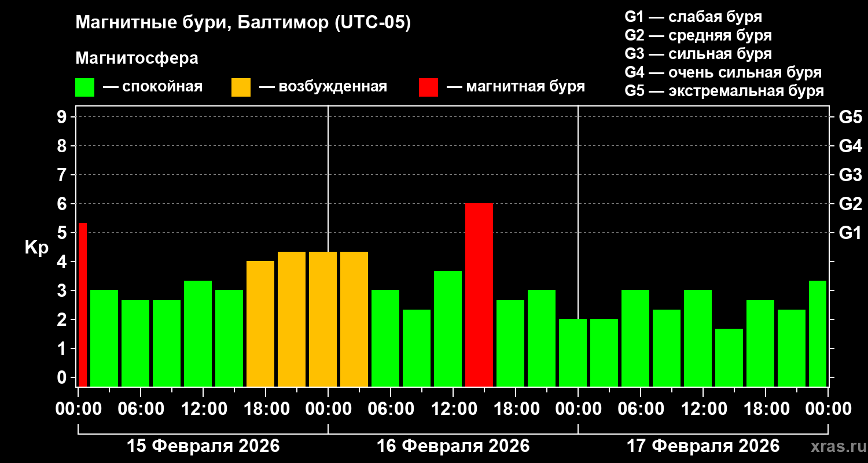Select the narrow red bar at the chart start

point(83,304)
